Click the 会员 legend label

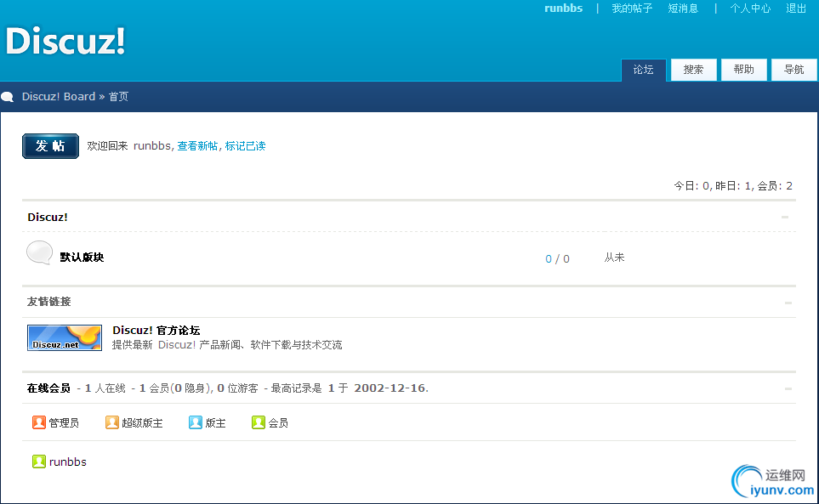278,422
